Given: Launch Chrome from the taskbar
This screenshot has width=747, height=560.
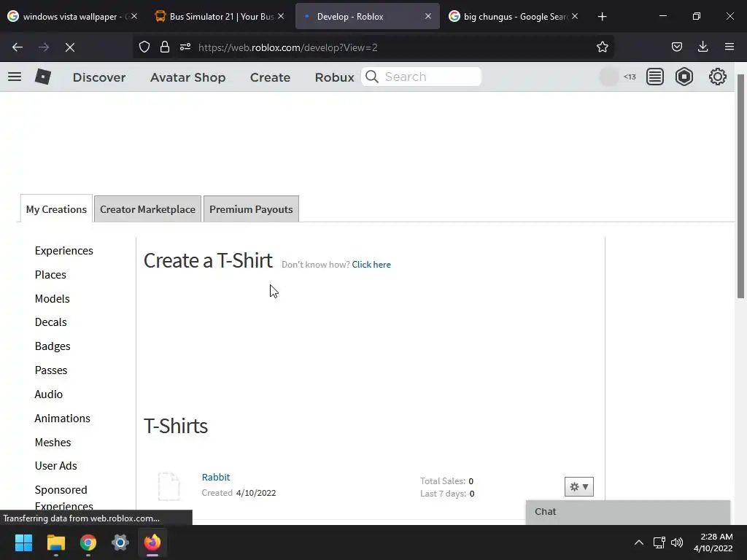Looking at the screenshot, I should pyautogui.click(x=88, y=542).
